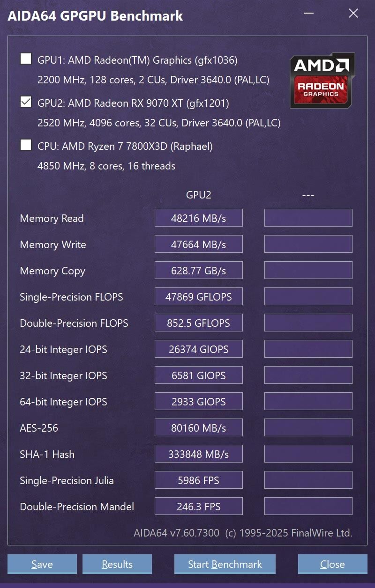
Task: Click the SHA-1 Hash 333848 MB/s result box
Action: [199, 454]
